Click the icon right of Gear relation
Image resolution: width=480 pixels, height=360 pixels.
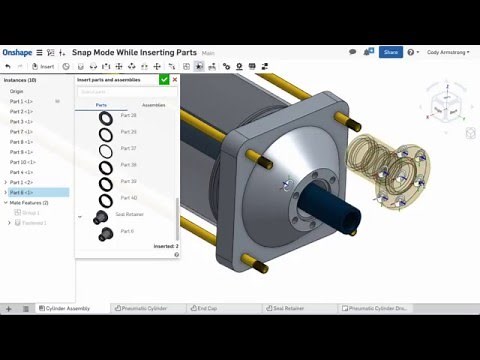(239, 67)
